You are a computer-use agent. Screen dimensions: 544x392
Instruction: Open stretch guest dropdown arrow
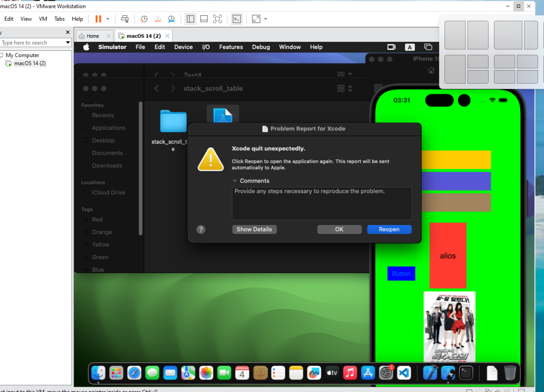266,19
